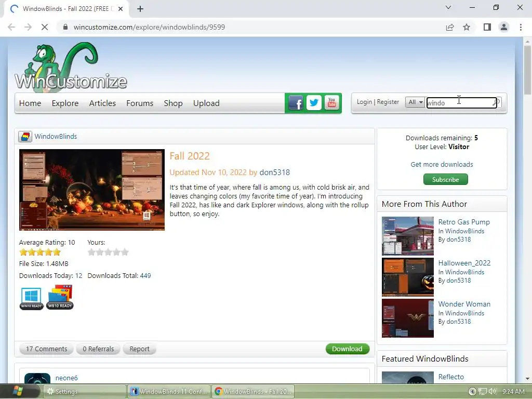Open the Explore menu item
The image size is (532, 399).
click(65, 103)
